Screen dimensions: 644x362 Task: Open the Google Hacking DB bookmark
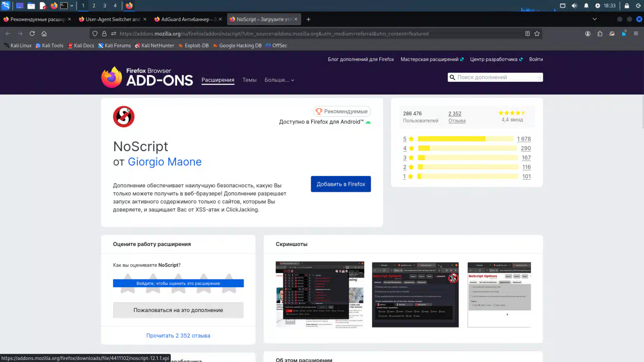(237, 45)
